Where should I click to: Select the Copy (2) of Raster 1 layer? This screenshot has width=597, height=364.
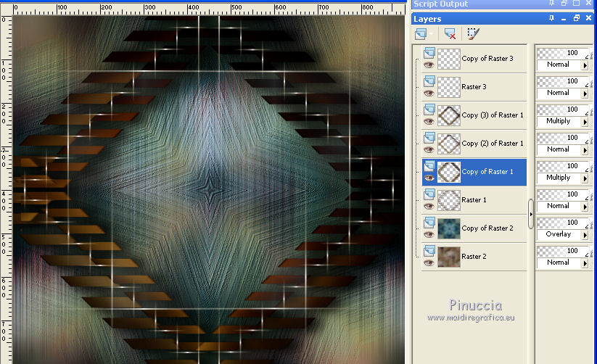490,144
